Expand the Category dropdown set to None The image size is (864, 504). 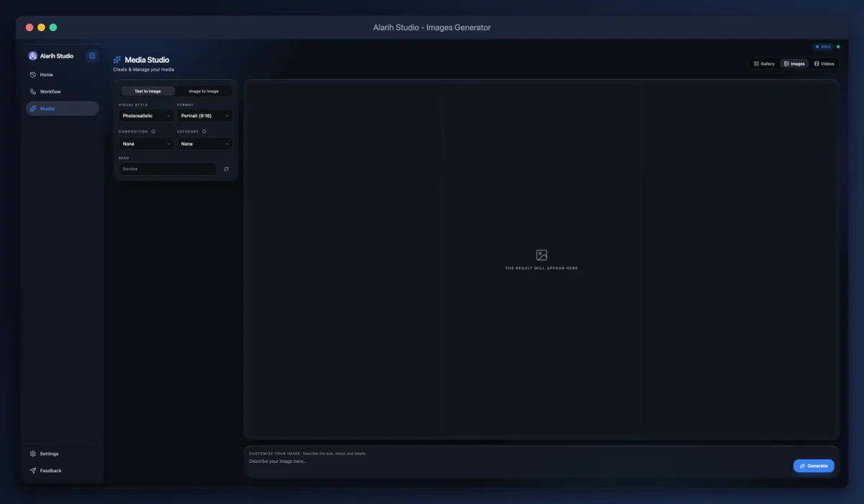[204, 144]
